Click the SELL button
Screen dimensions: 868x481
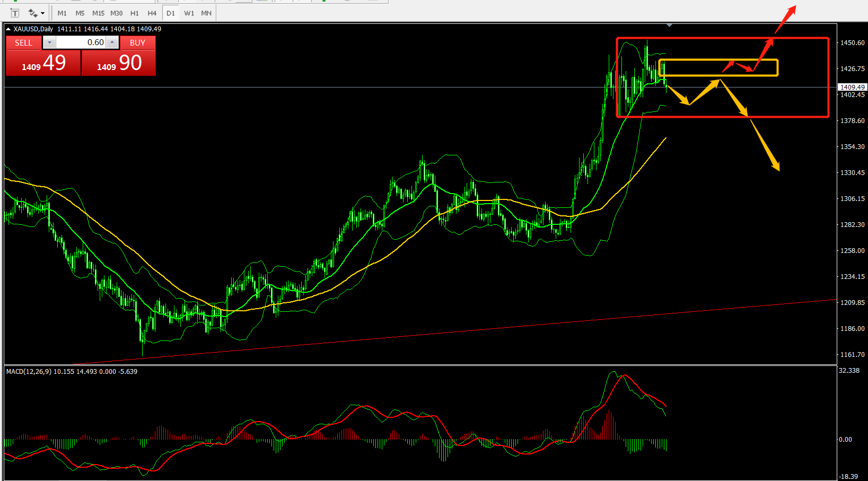pyautogui.click(x=23, y=43)
